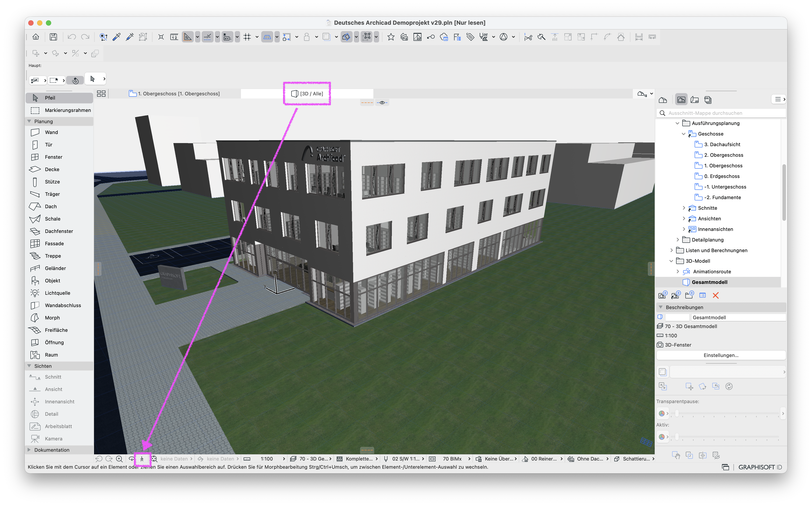Pick the Eyedropper (pick up parameters) tool
The width and height of the screenshot is (812, 506).
pos(116,37)
